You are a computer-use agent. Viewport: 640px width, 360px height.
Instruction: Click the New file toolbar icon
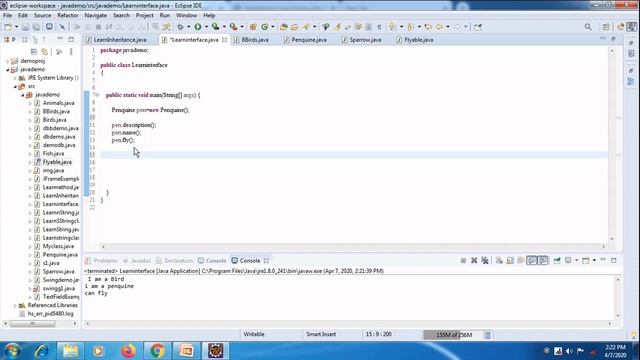tap(8, 27)
